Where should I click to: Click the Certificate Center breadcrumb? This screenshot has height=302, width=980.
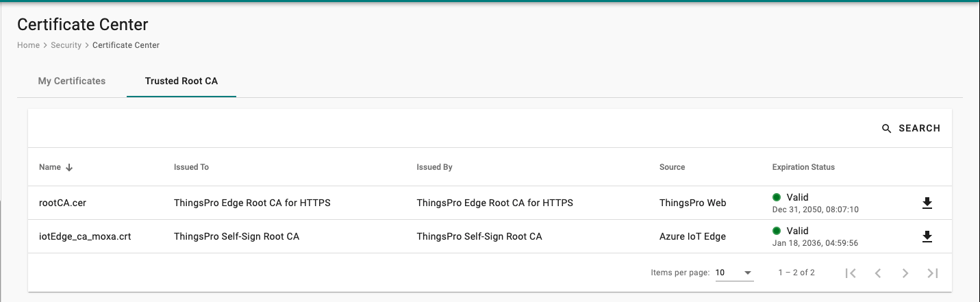[x=126, y=45]
